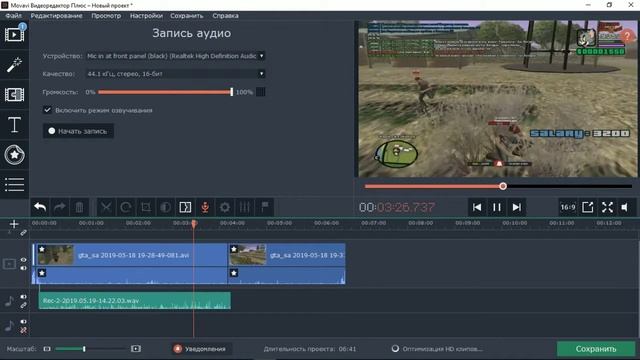Enter fullscreen preview mode
Viewport: 640px width, 360px height.
click(607, 207)
